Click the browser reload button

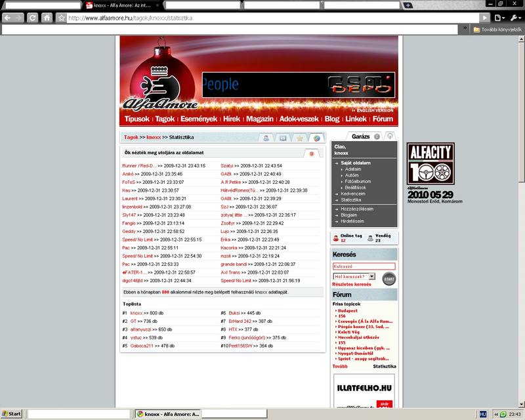32,18
